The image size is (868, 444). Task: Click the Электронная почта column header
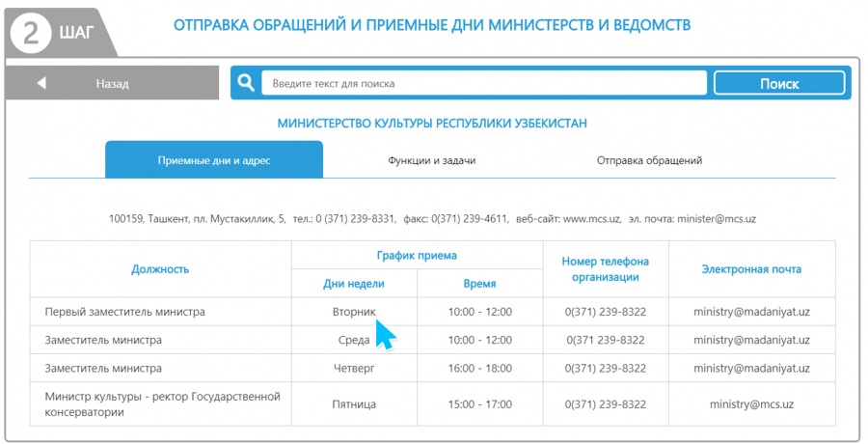(751, 269)
